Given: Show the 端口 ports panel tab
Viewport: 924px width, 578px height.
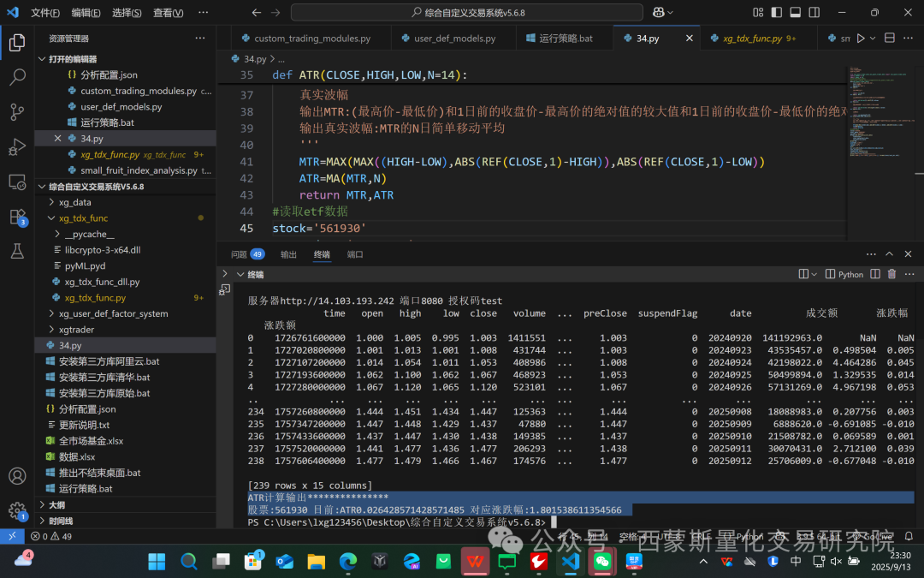Looking at the screenshot, I should 355,254.
